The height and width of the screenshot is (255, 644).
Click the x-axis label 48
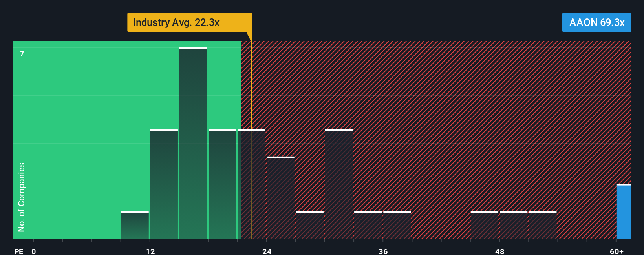(499, 251)
